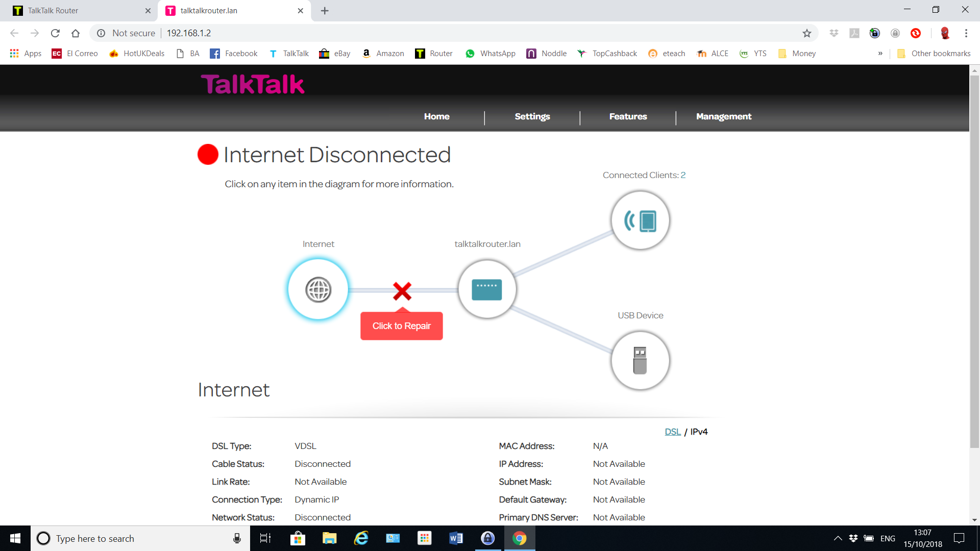This screenshot has height=551, width=980.
Task: Activate the search box microphone icon
Action: [236, 538]
